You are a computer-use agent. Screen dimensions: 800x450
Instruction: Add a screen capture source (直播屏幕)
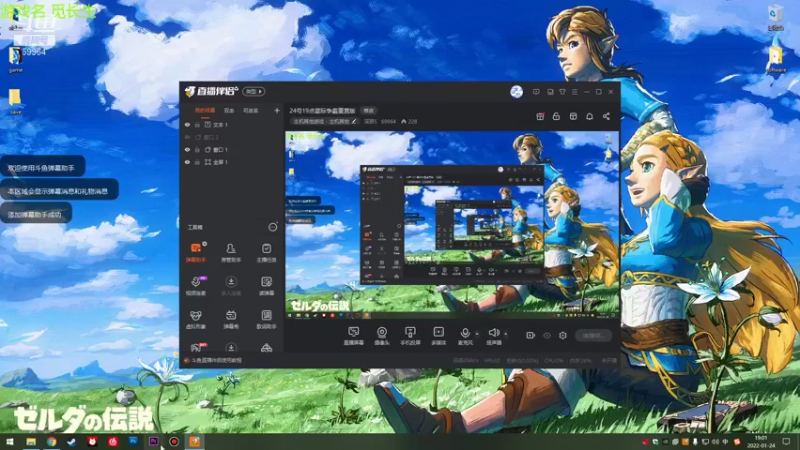click(354, 336)
